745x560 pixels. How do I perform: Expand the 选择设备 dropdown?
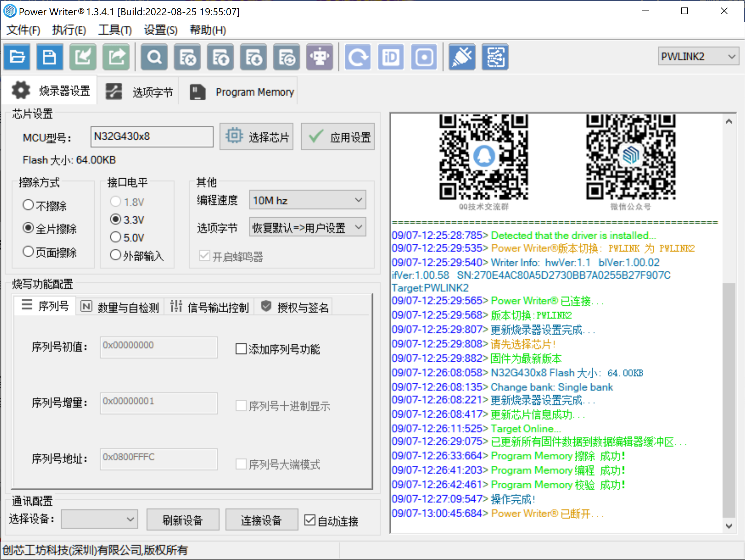click(x=99, y=519)
